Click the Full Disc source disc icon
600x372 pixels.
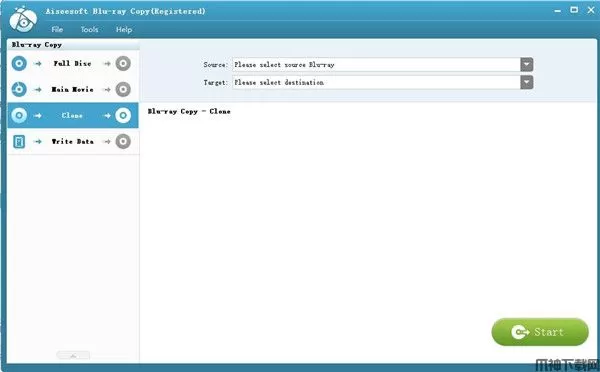point(19,64)
